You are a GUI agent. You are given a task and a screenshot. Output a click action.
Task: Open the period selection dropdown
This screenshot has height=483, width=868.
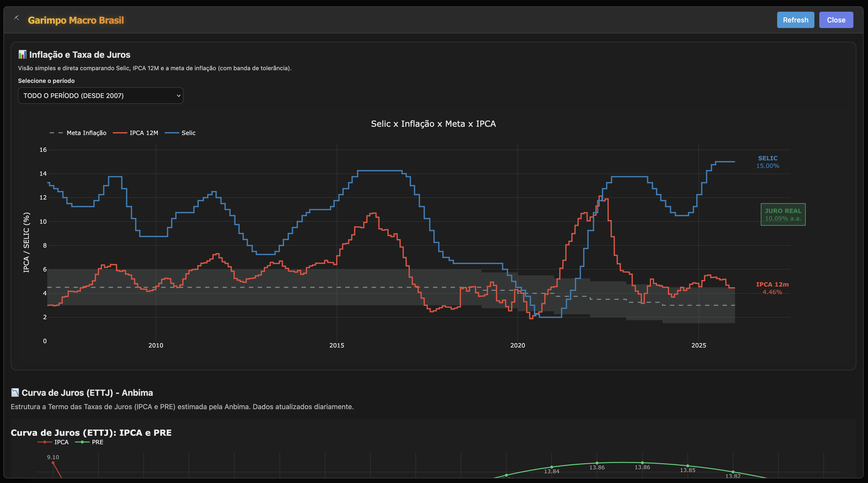pos(100,96)
